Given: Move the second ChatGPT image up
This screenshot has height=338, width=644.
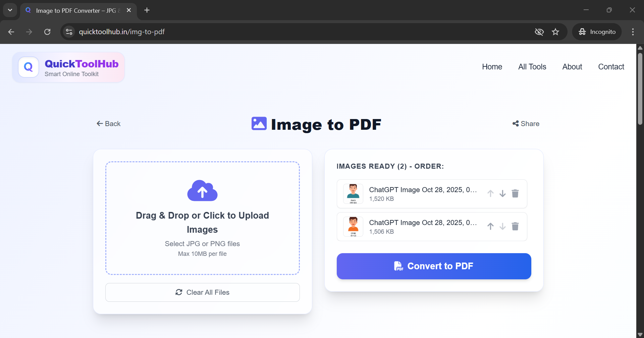Looking at the screenshot, I should [x=490, y=226].
